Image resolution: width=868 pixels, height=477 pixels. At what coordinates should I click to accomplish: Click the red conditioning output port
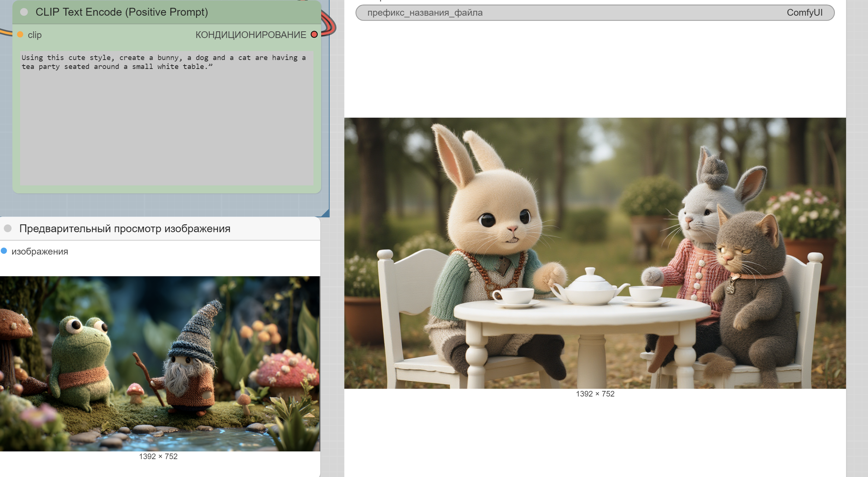(x=314, y=35)
